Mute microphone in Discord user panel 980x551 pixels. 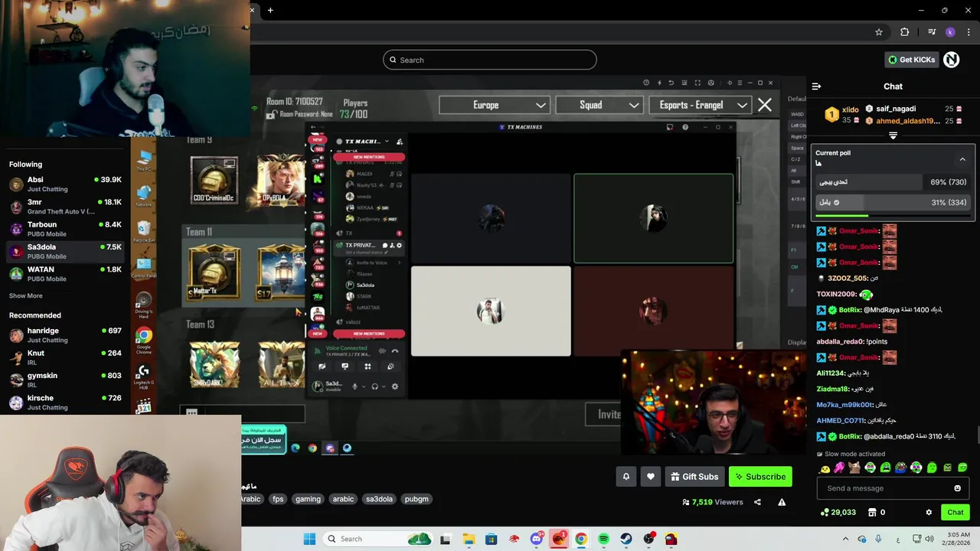(x=354, y=386)
